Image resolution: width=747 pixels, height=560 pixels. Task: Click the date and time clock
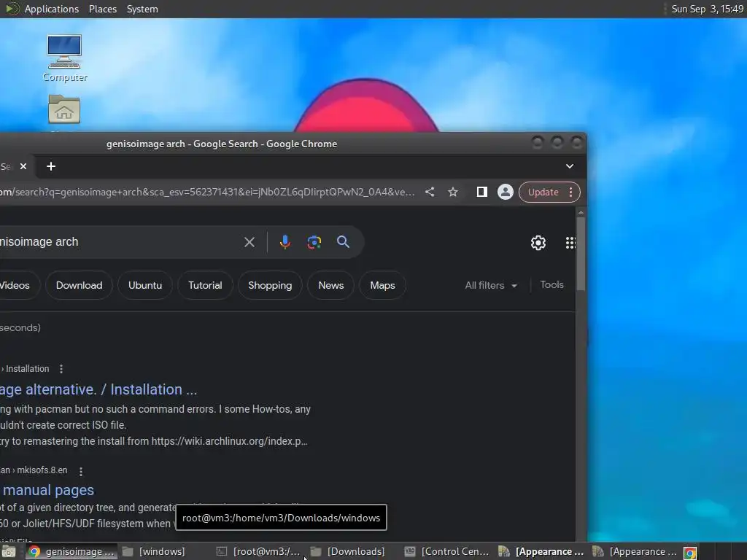707,9
